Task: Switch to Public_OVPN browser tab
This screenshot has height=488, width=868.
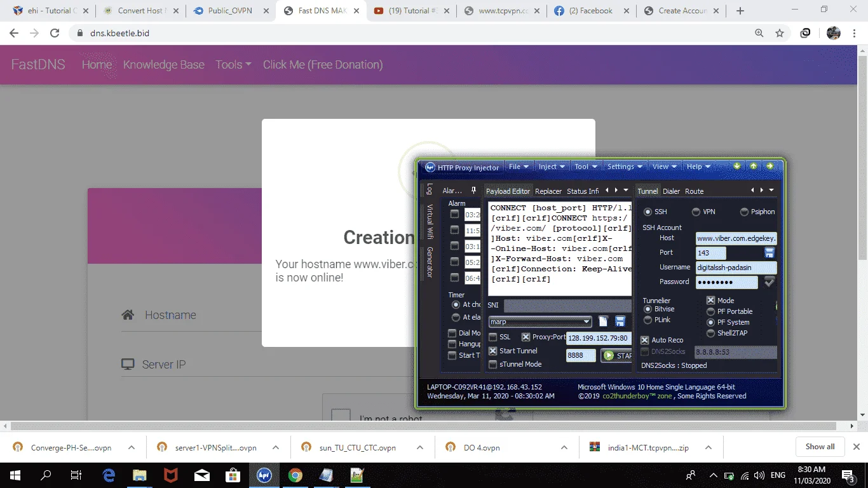Action: pos(230,11)
